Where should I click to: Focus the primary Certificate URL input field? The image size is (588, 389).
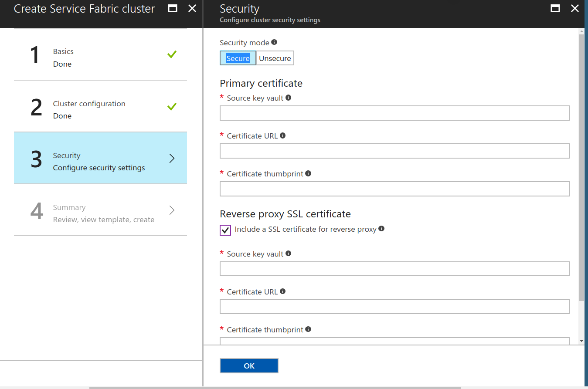[x=394, y=151]
